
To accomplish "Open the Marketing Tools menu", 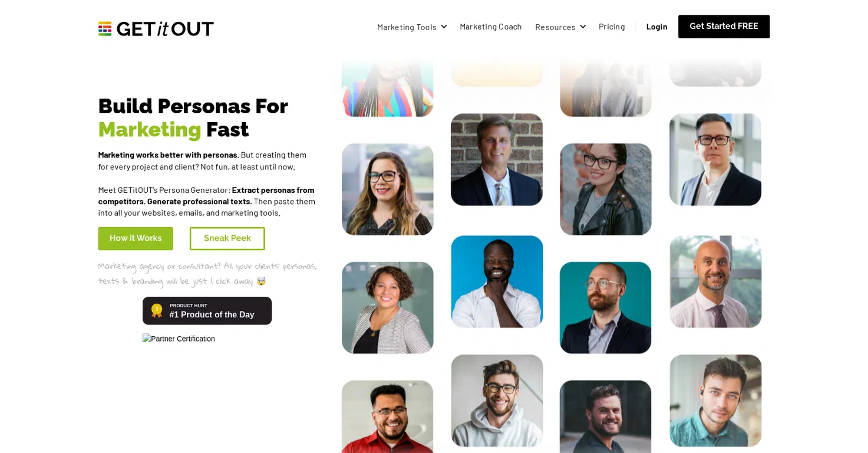I will point(412,27).
